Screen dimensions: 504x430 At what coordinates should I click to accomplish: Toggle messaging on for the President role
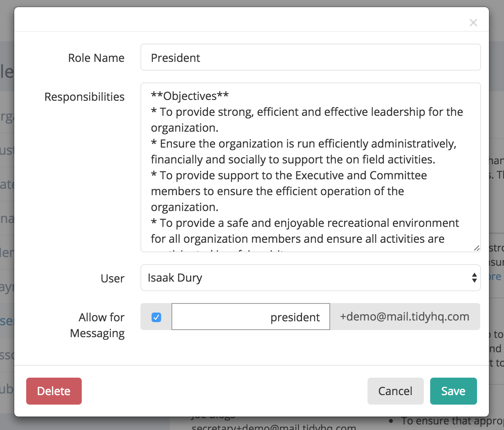pos(156,317)
